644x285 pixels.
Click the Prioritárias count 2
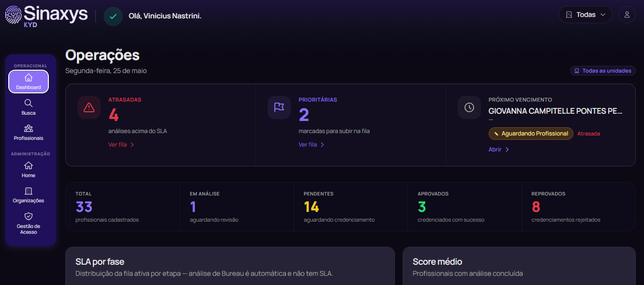[304, 115]
